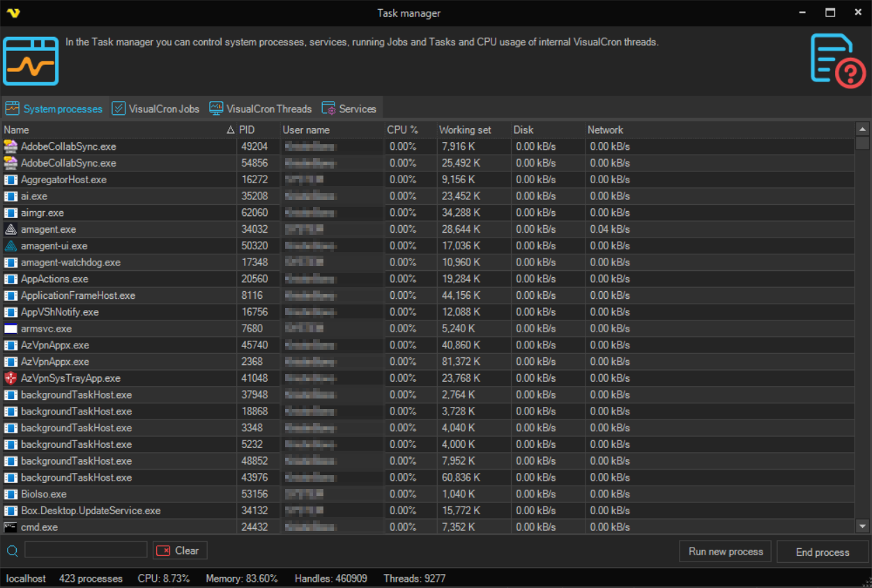This screenshot has height=588, width=872.
Task: Click the amagent.exe triangle icon
Action: (x=10, y=229)
